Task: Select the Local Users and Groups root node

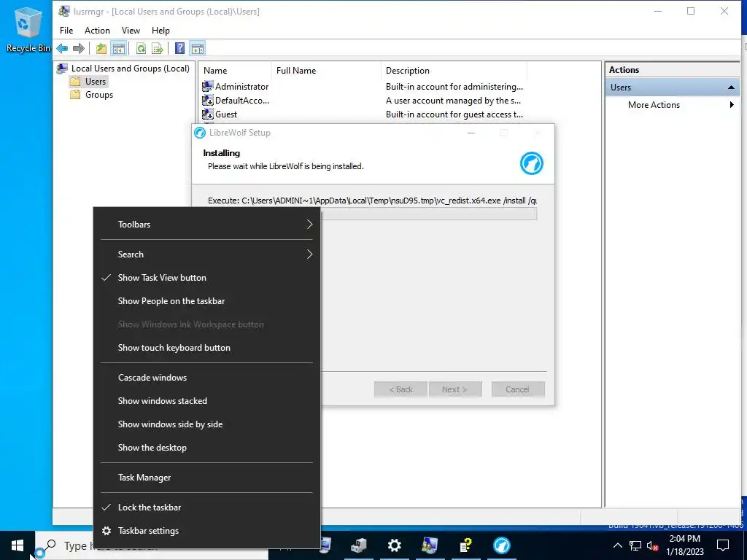Action: 130,68
